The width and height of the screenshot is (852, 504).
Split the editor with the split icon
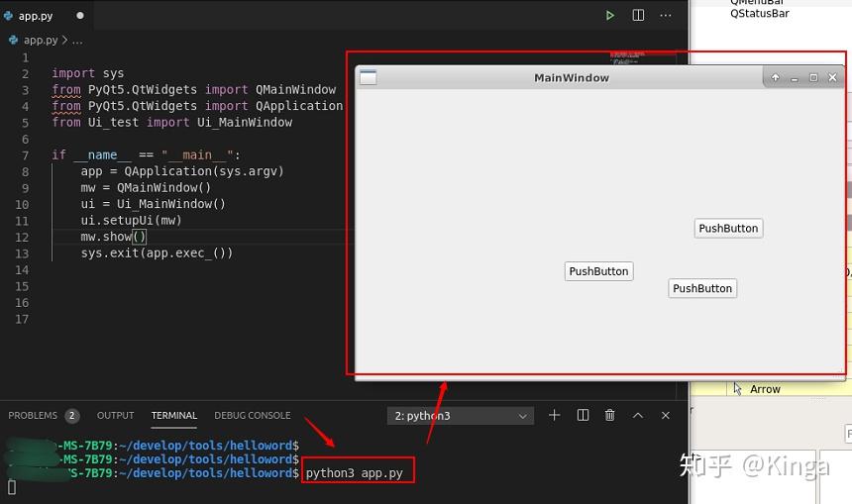click(x=638, y=15)
